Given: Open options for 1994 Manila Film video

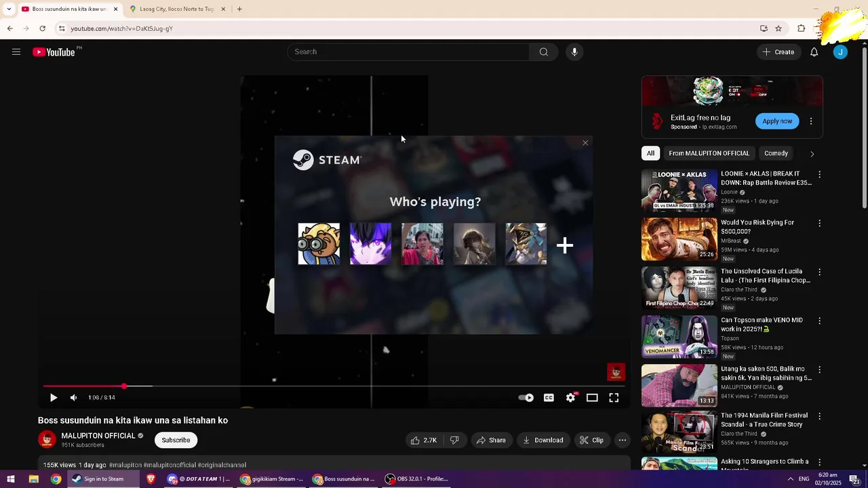Looking at the screenshot, I should point(819,417).
